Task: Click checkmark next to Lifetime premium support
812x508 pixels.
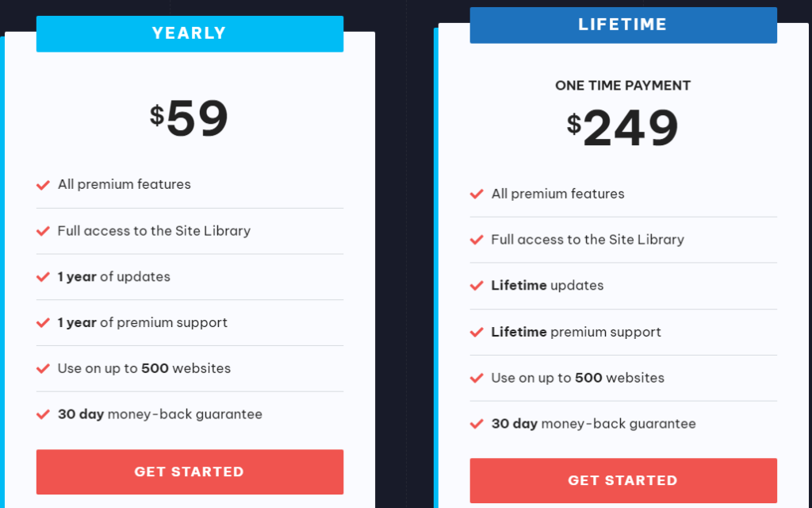Action: (477, 333)
